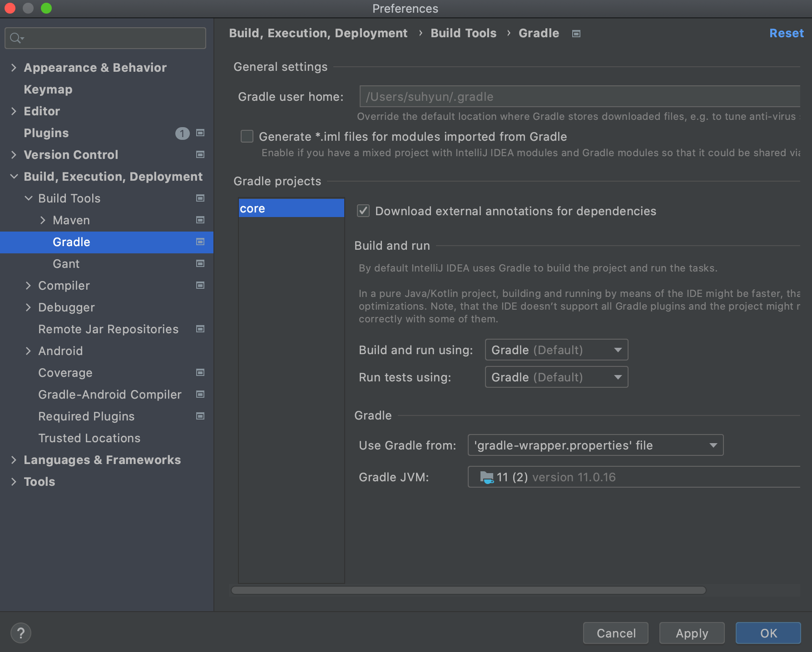Collapse Build, Execution, Deployment section
This screenshot has height=652, width=812.
(14, 177)
